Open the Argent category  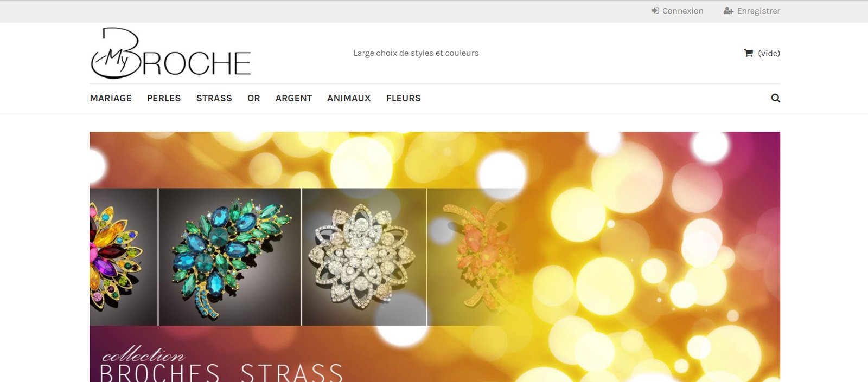pos(294,98)
